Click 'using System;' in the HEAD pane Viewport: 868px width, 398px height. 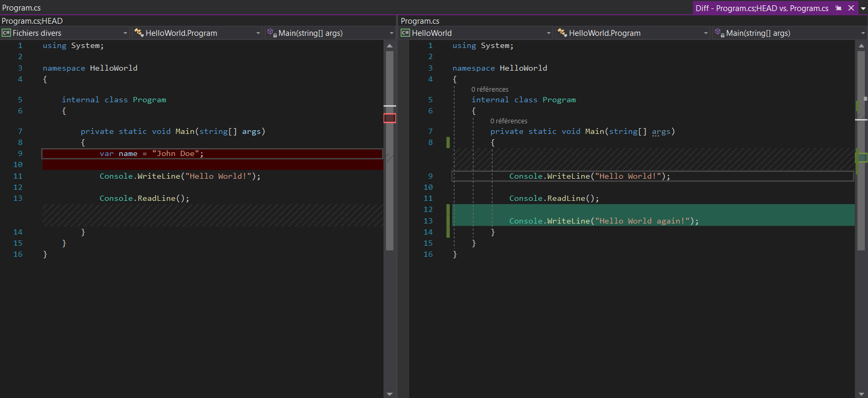73,45
